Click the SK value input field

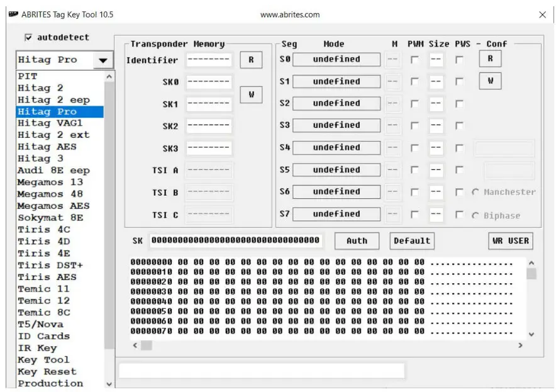click(235, 241)
